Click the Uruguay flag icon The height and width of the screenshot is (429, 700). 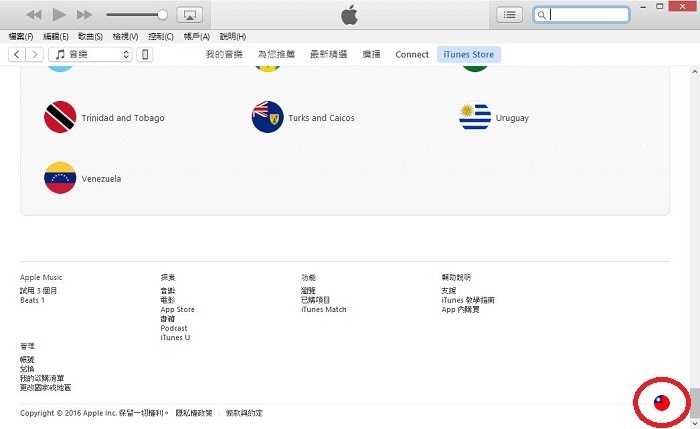(x=475, y=117)
